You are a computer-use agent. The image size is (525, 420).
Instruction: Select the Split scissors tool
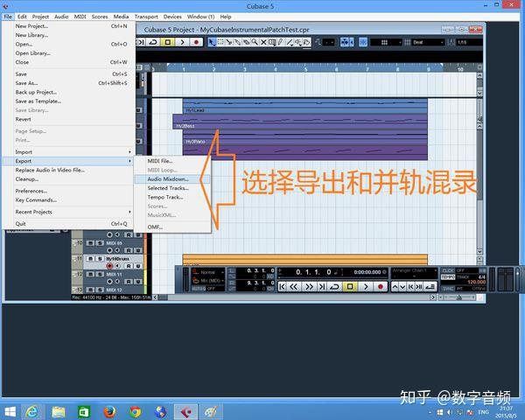coord(229,42)
